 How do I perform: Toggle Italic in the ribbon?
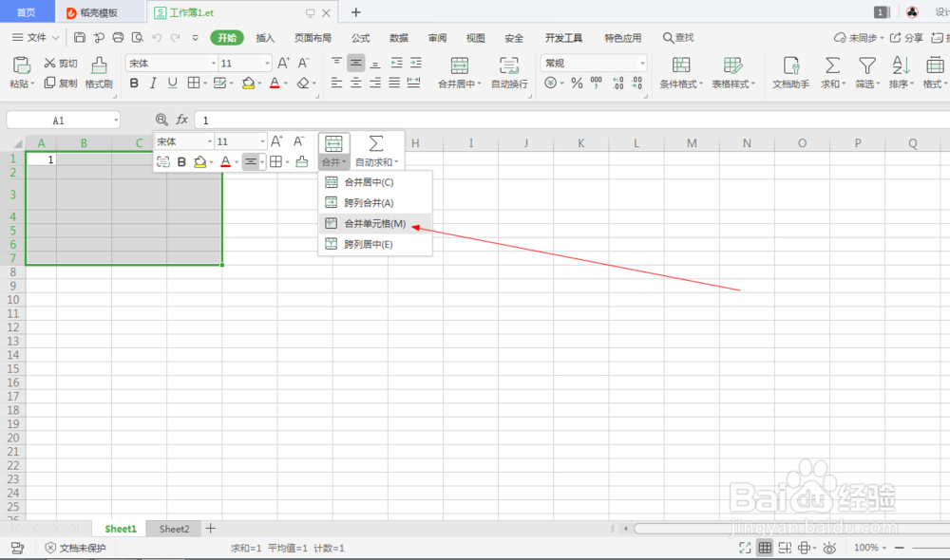click(153, 83)
